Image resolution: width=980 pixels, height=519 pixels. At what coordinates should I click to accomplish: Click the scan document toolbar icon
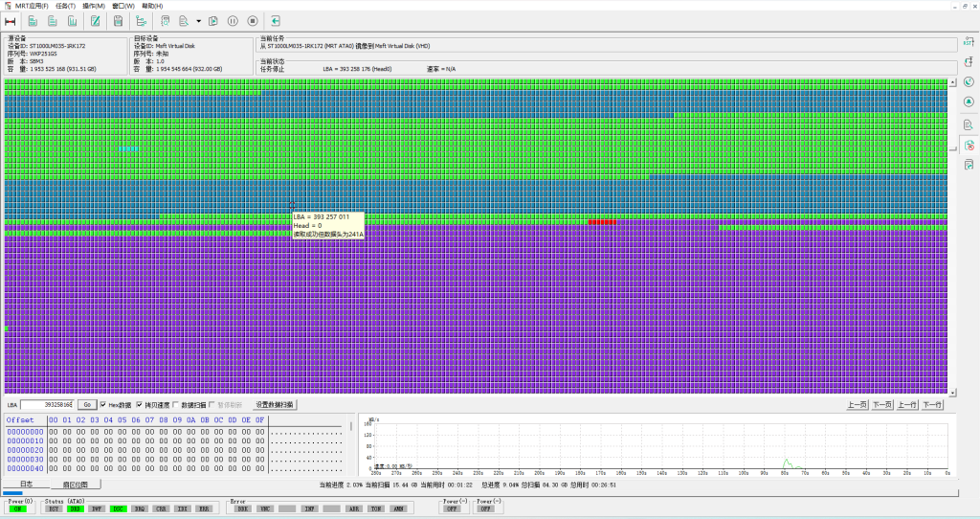tap(165, 21)
